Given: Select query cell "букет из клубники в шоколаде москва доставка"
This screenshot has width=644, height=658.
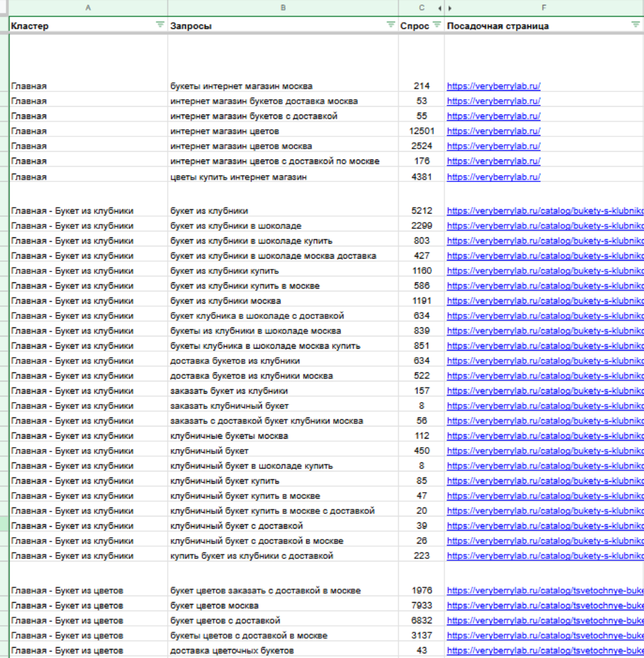Looking at the screenshot, I should [283, 255].
